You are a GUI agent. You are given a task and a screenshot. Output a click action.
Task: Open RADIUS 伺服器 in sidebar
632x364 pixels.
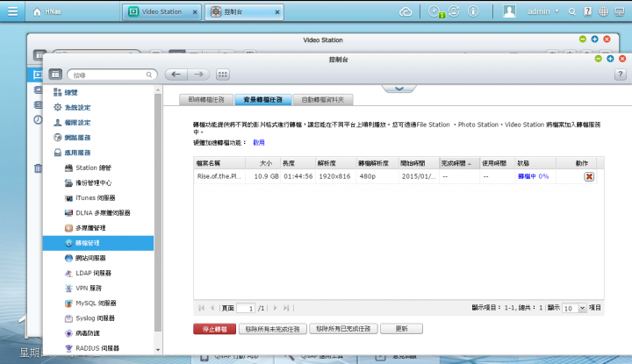[92, 348]
